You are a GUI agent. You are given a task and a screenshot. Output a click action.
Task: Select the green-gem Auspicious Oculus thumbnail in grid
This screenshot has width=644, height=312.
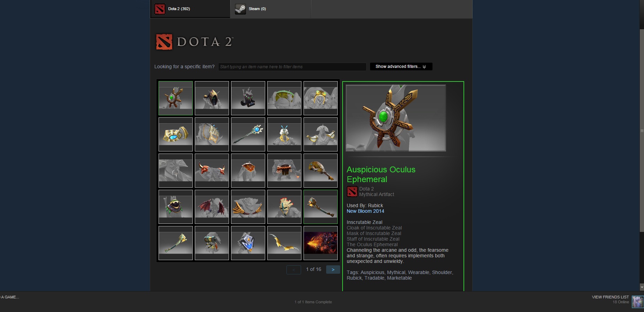pyautogui.click(x=176, y=98)
